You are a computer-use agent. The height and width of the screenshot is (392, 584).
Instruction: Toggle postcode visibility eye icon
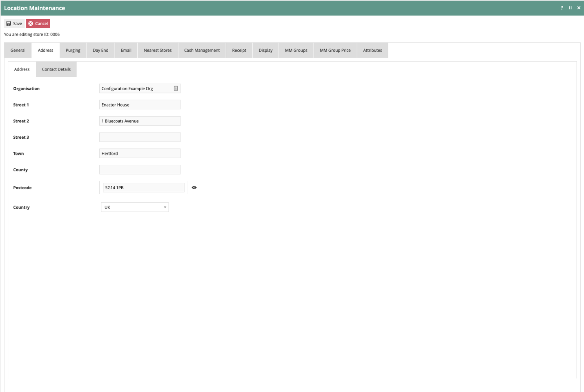(x=194, y=188)
